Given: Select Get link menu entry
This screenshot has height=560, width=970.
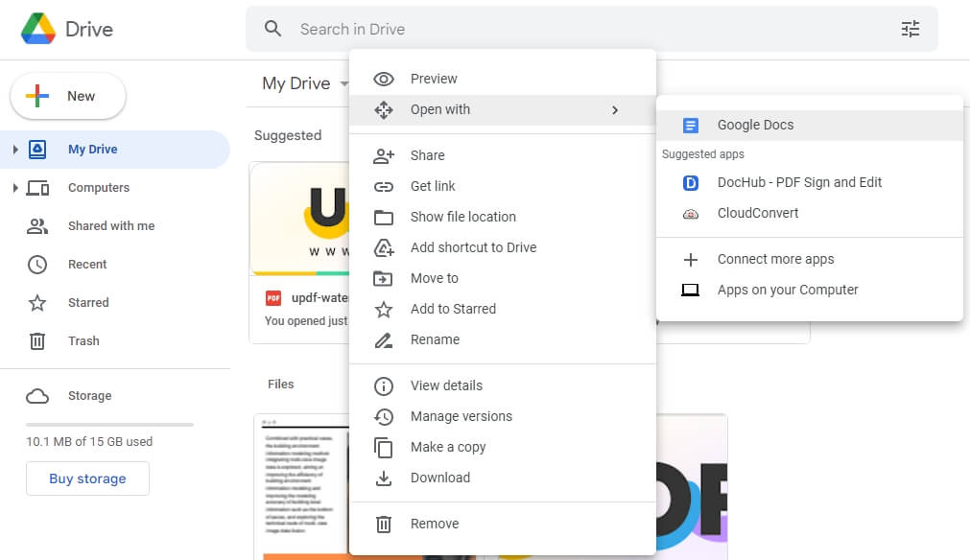Looking at the screenshot, I should [503, 186].
